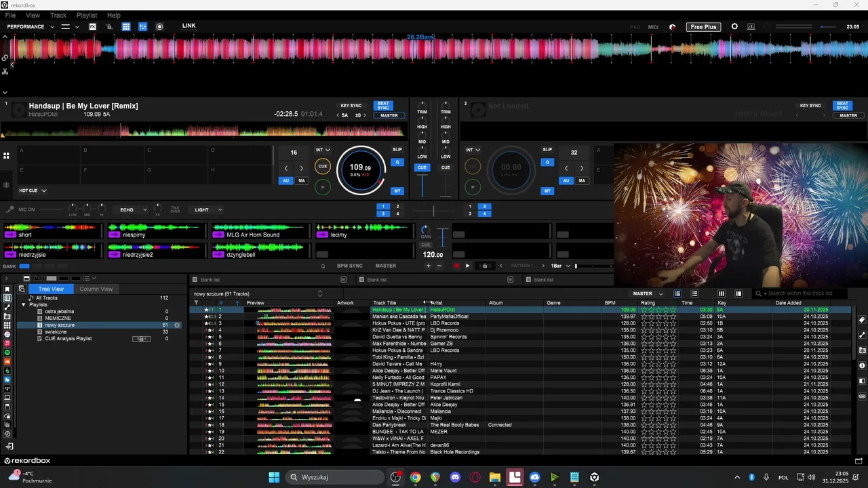The width and height of the screenshot is (868, 488).
Task: Open the related tracks icon on right edge
Action: 862,335
